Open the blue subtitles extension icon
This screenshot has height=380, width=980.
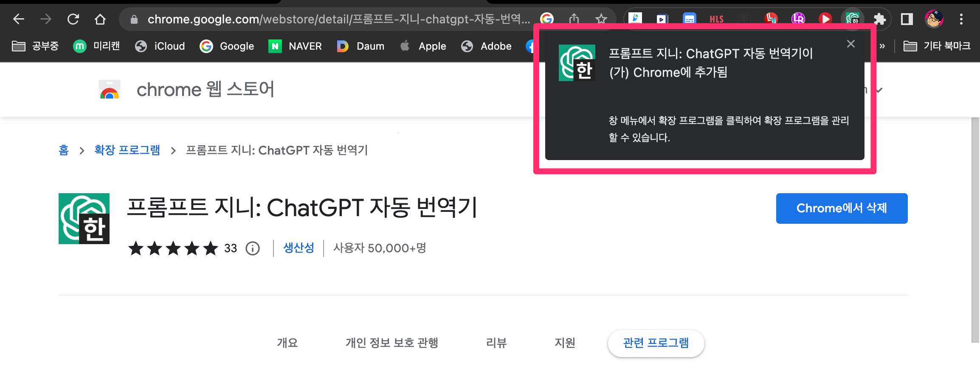[690, 19]
